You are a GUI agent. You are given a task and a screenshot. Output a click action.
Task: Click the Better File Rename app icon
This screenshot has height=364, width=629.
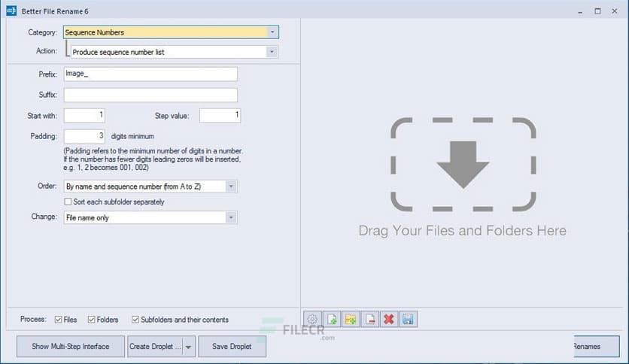(x=11, y=11)
